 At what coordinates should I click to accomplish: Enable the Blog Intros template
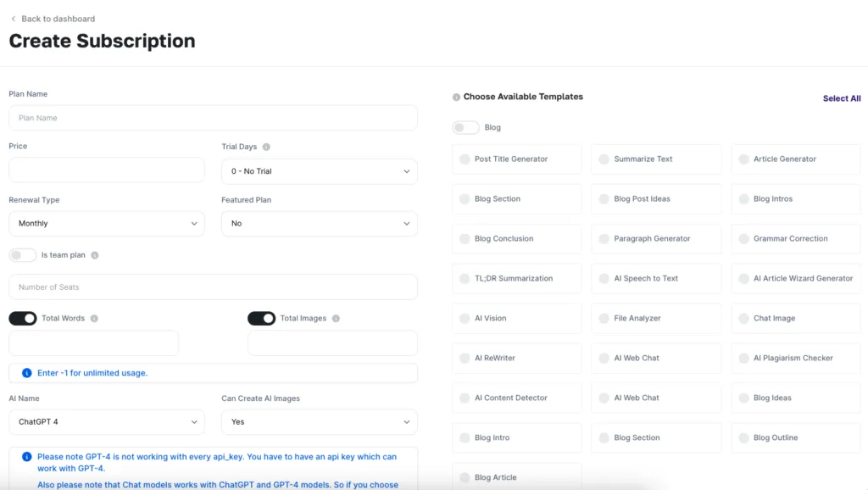click(795, 198)
